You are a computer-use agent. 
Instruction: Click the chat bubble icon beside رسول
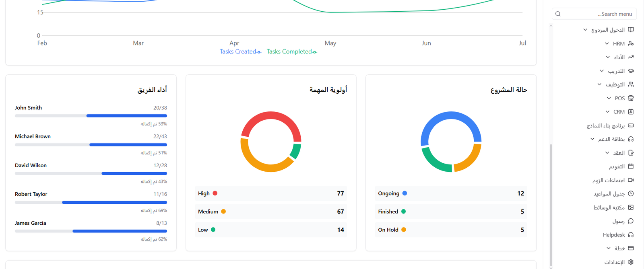[631, 221]
